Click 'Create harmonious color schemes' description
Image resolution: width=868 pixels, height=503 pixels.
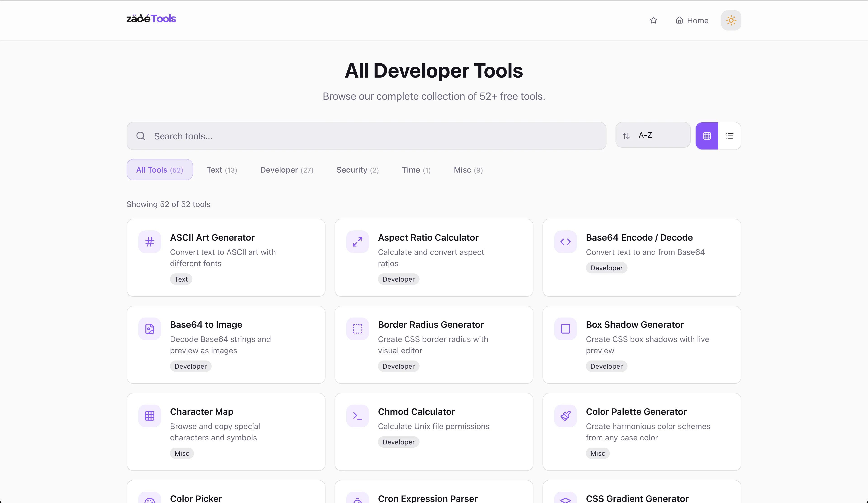tap(648, 432)
